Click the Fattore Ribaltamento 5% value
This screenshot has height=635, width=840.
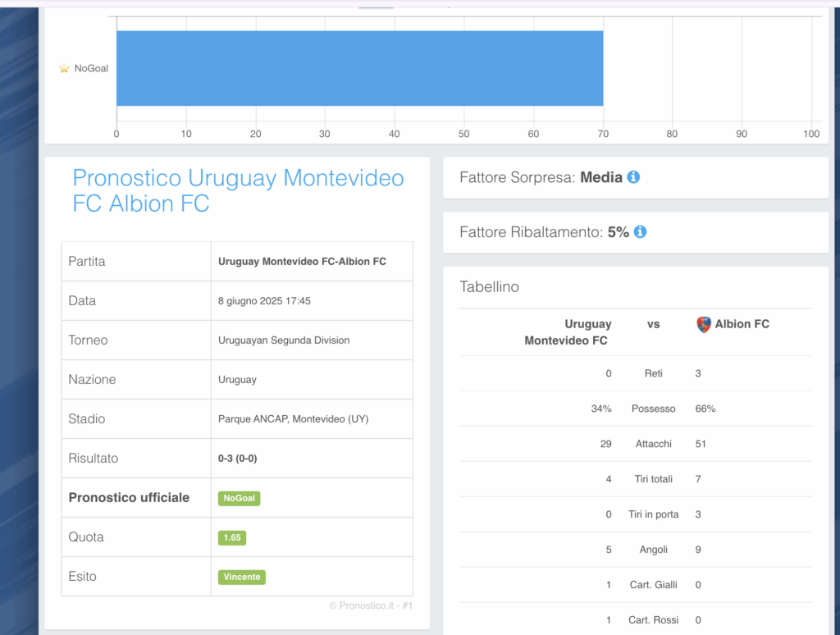click(619, 232)
